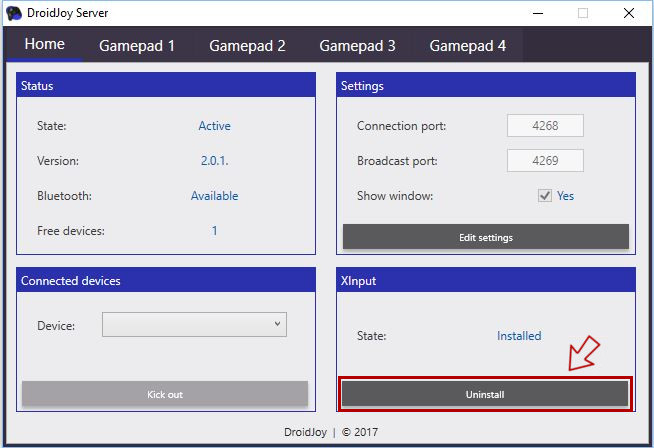This screenshot has width=654, height=448.
Task: Click the 'Settings' panel header
Action: (x=486, y=86)
